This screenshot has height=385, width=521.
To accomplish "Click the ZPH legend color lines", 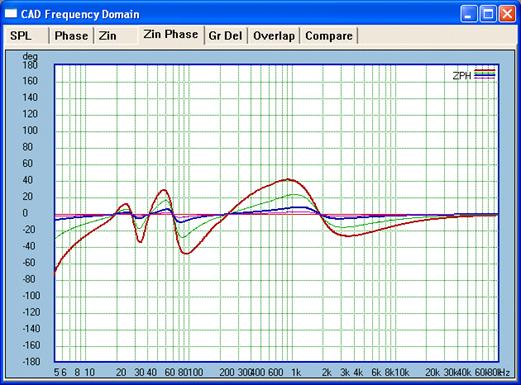I will (x=485, y=74).
